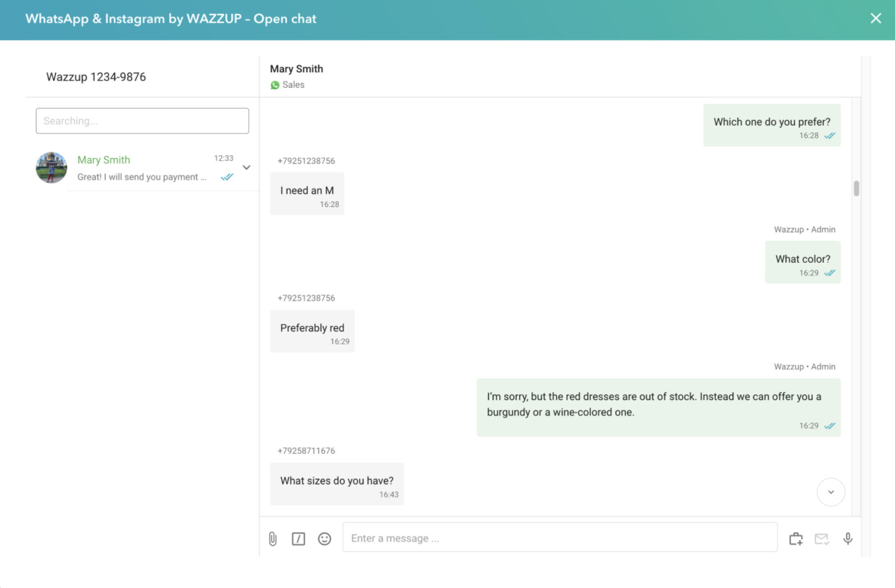The height and width of the screenshot is (588, 895).
Task: Open the slash message templates icon
Action: (298, 539)
